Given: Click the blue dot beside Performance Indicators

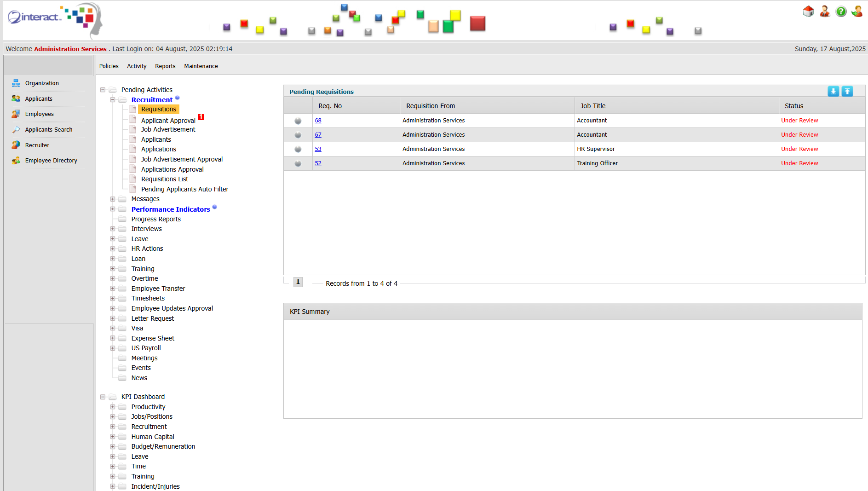Looking at the screenshot, I should 214,207.
